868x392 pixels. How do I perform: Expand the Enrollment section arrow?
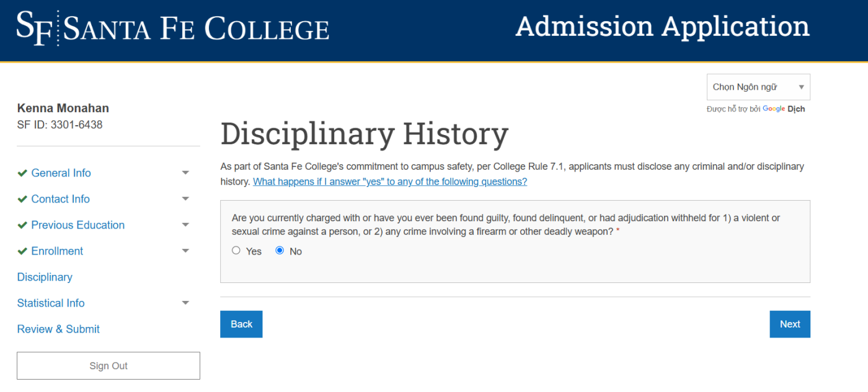coord(185,251)
